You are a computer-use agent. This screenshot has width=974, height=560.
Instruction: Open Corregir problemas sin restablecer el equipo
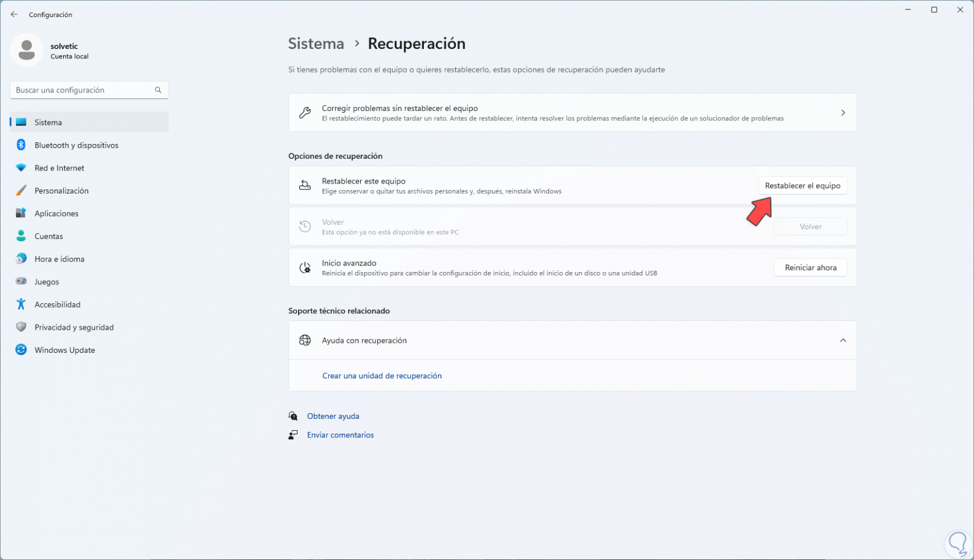(x=573, y=113)
